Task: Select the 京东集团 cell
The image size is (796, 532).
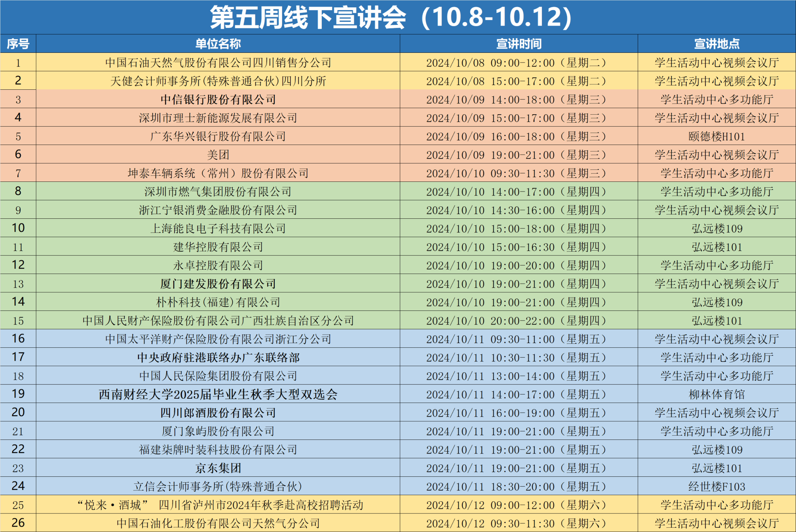Action: [x=218, y=468]
